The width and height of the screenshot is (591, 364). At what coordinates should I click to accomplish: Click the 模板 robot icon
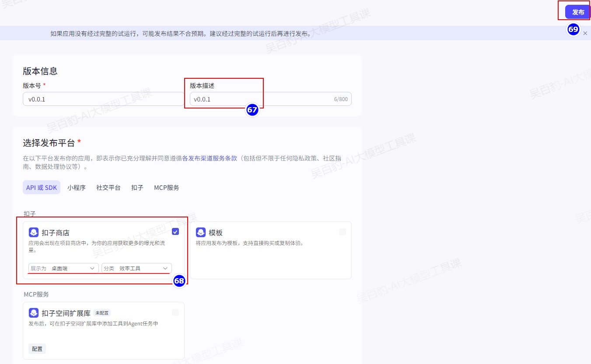pos(201,232)
